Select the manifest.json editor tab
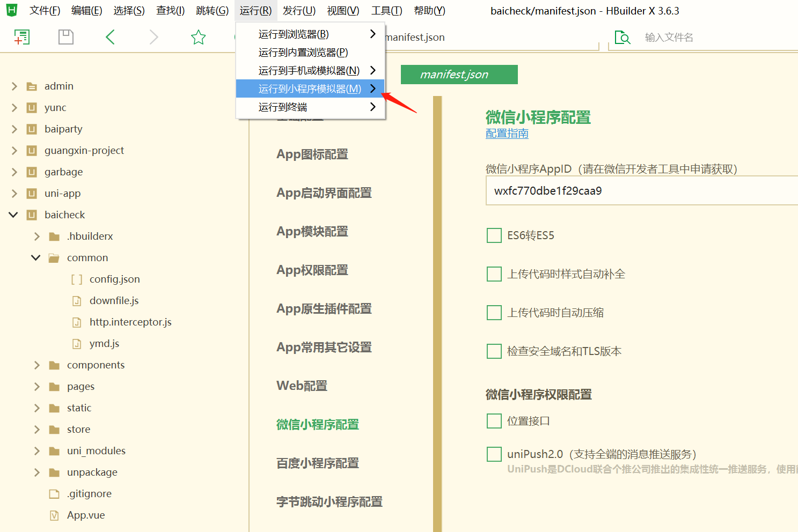Screen dimensions: 798x532 [459, 75]
